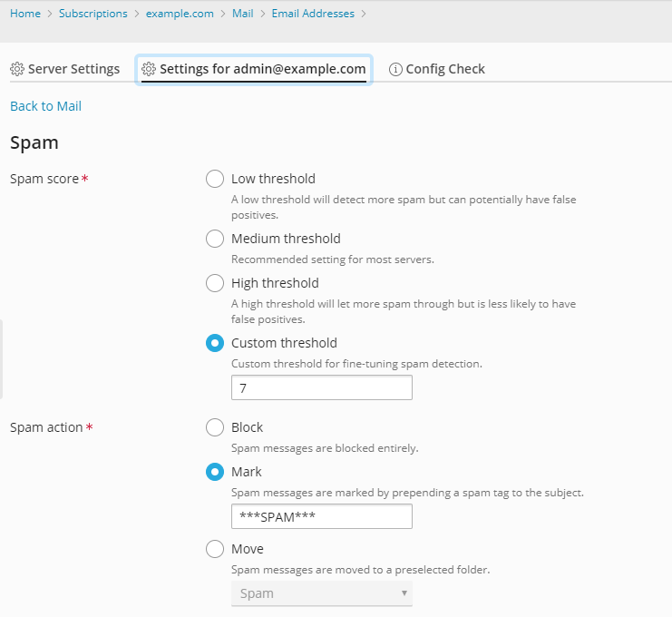Choose Move as the spam action

pyautogui.click(x=215, y=549)
